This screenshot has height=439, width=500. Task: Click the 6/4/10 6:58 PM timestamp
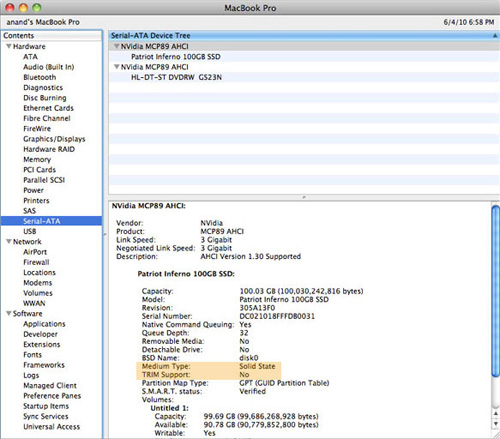click(x=469, y=22)
